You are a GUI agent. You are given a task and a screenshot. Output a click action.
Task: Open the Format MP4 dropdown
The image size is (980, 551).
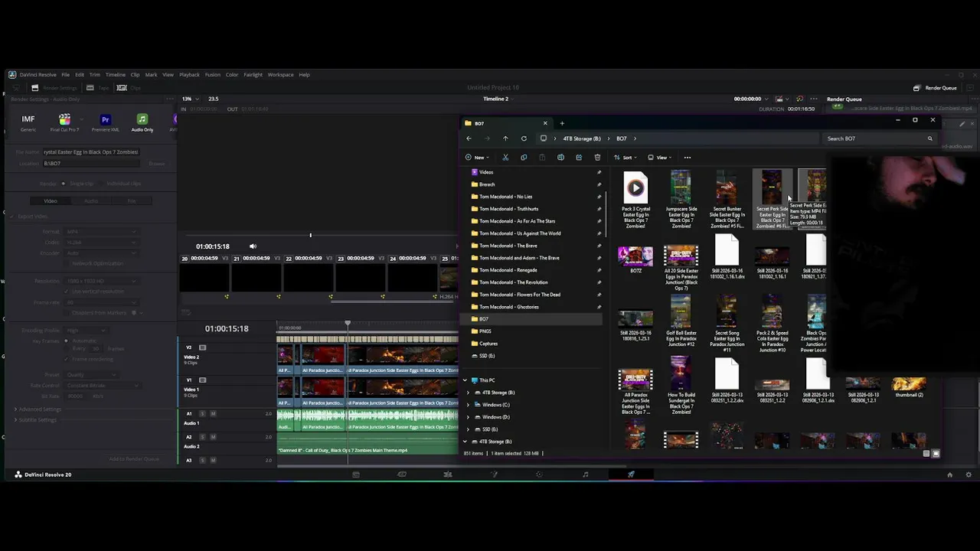pos(102,232)
